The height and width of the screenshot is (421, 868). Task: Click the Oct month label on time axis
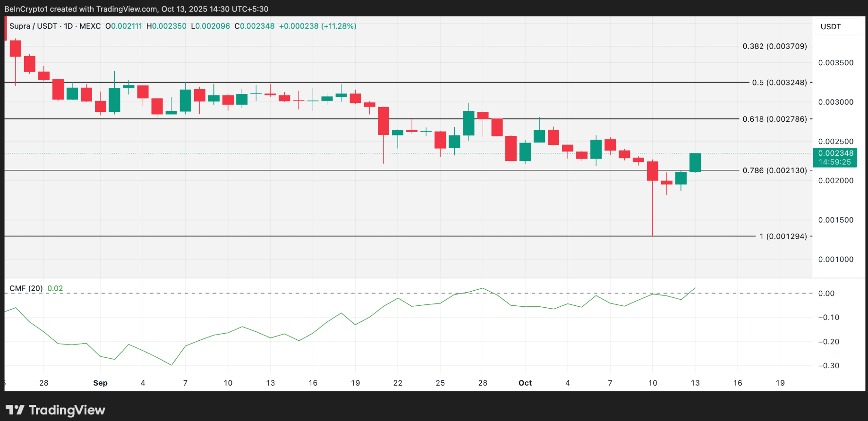point(525,383)
